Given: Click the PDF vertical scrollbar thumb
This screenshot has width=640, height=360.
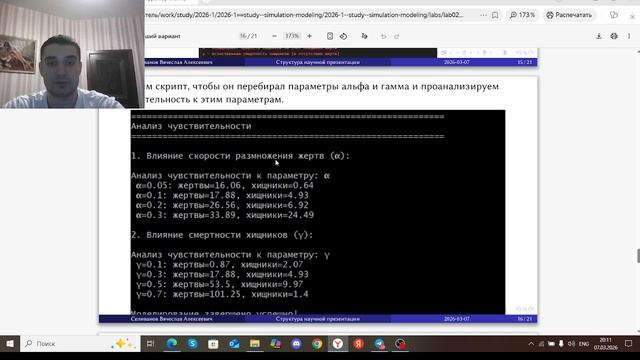Looking at the screenshot, I should pos(638,256).
